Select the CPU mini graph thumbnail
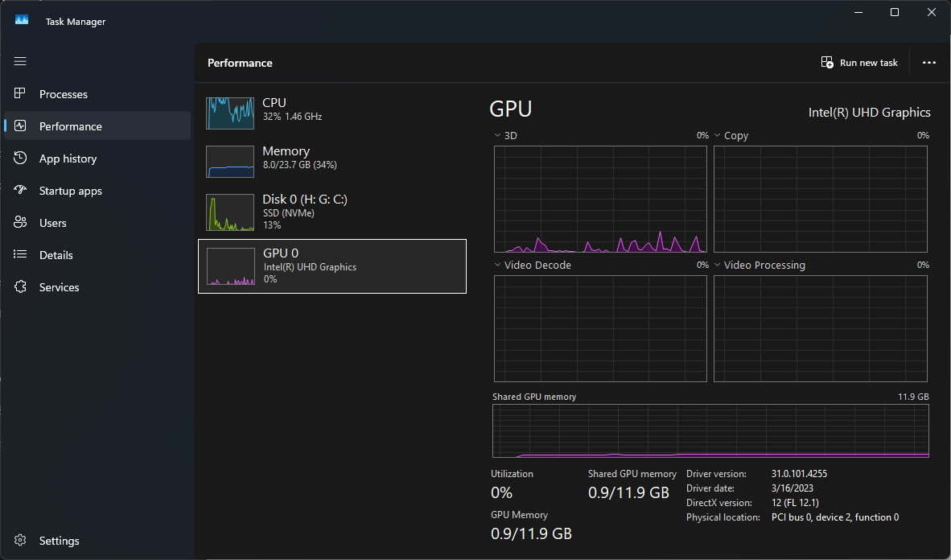The width and height of the screenshot is (951, 560). 230,113
